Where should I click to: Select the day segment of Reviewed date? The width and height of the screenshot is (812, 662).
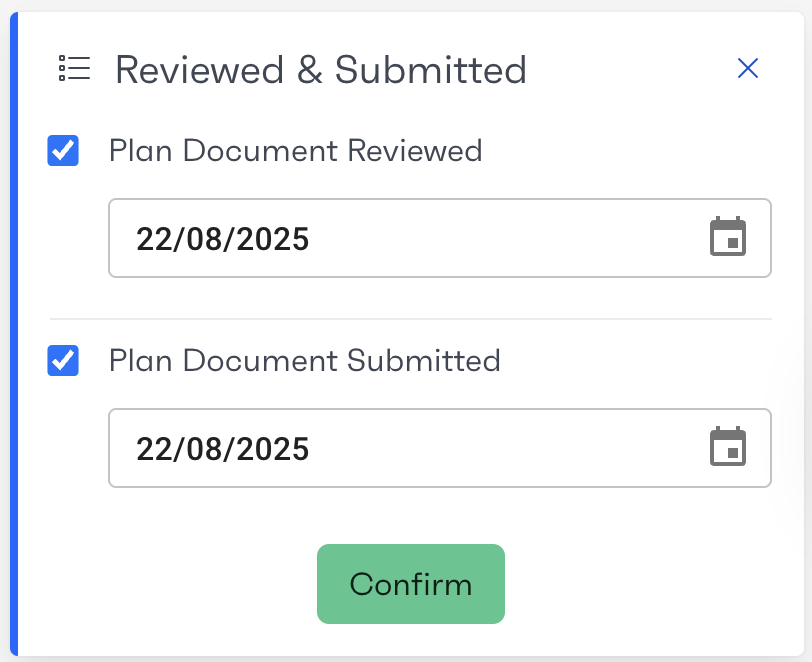pos(154,239)
